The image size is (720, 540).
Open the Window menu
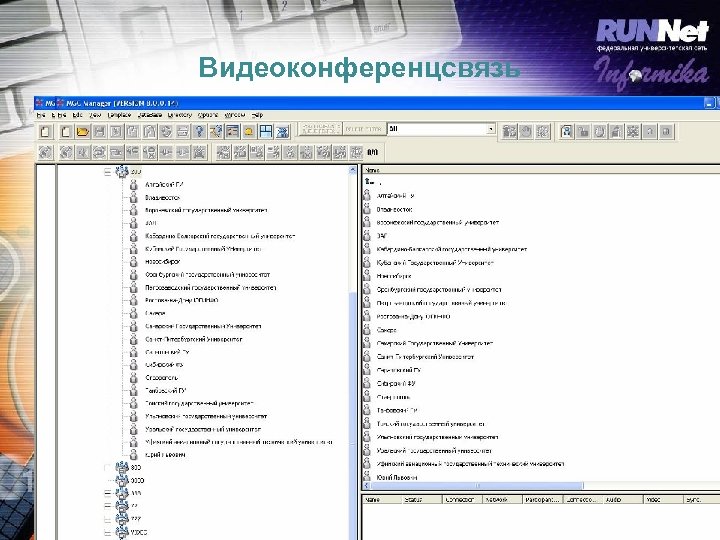(235, 115)
